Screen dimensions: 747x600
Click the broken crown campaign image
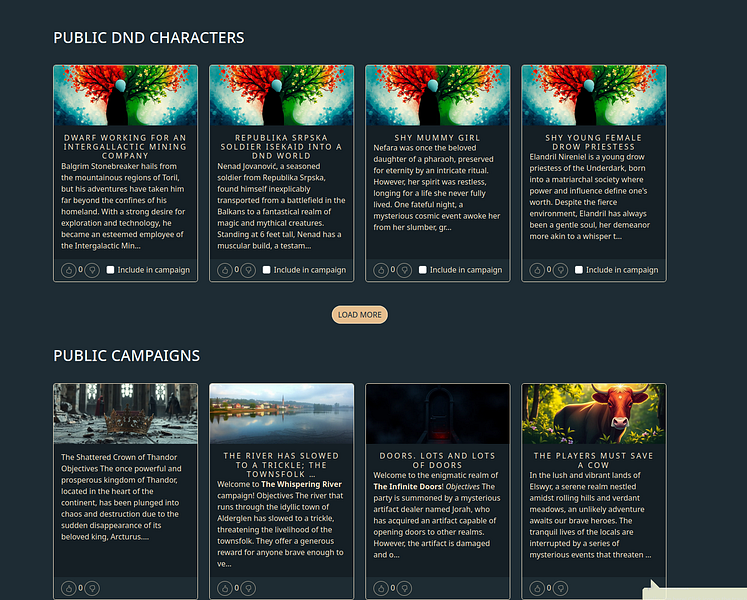[x=125, y=414]
